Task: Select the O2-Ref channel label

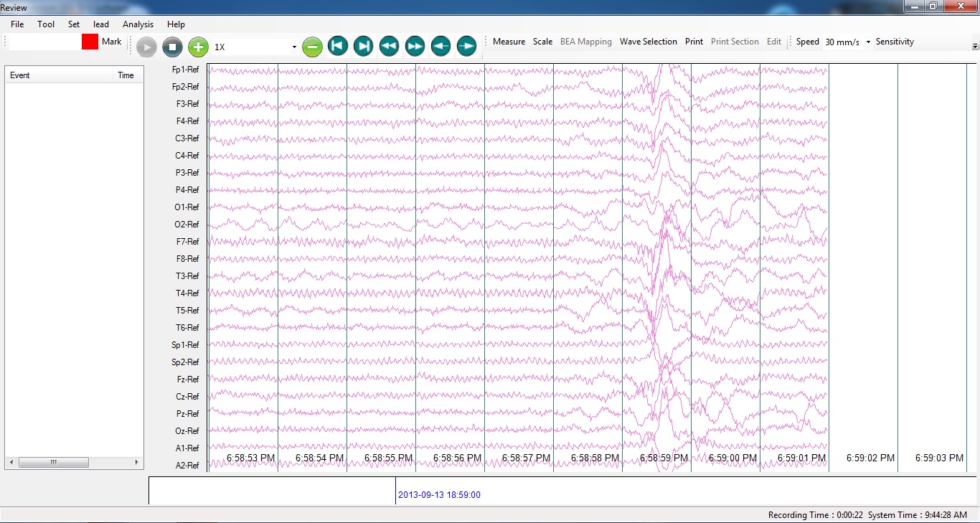Action: coord(187,225)
